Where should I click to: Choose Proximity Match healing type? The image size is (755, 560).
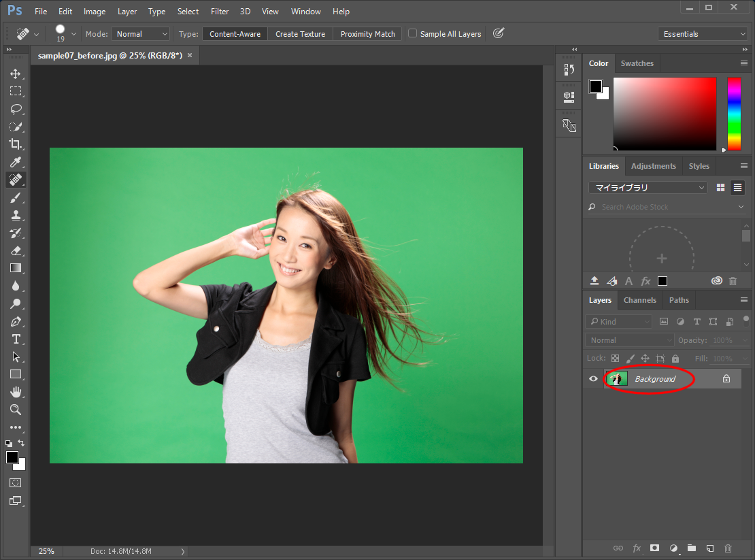click(x=367, y=34)
